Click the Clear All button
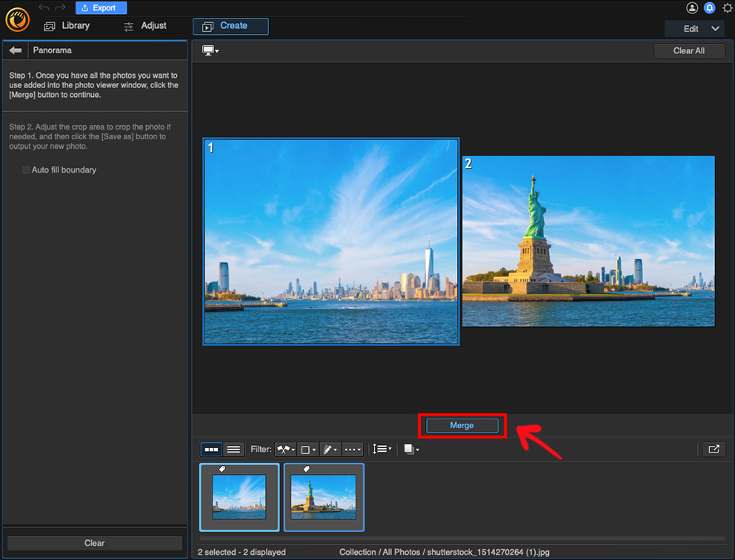The height and width of the screenshot is (560, 735). pyautogui.click(x=688, y=50)
